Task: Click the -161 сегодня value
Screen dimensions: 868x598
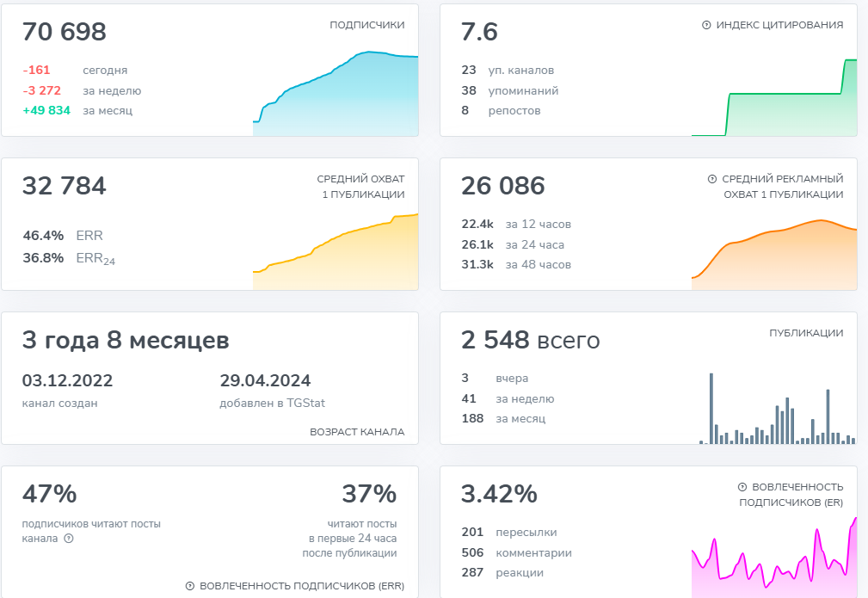Action: (36, 71)
